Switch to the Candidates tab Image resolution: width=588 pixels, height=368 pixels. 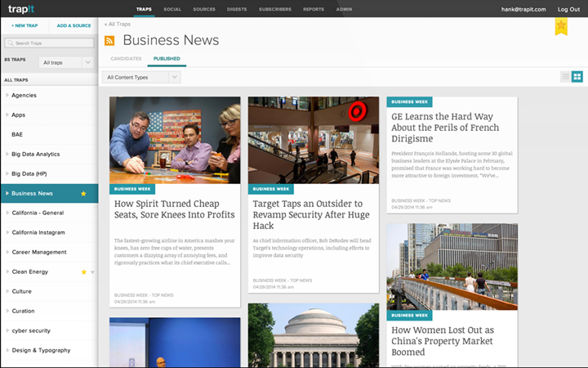126,59
